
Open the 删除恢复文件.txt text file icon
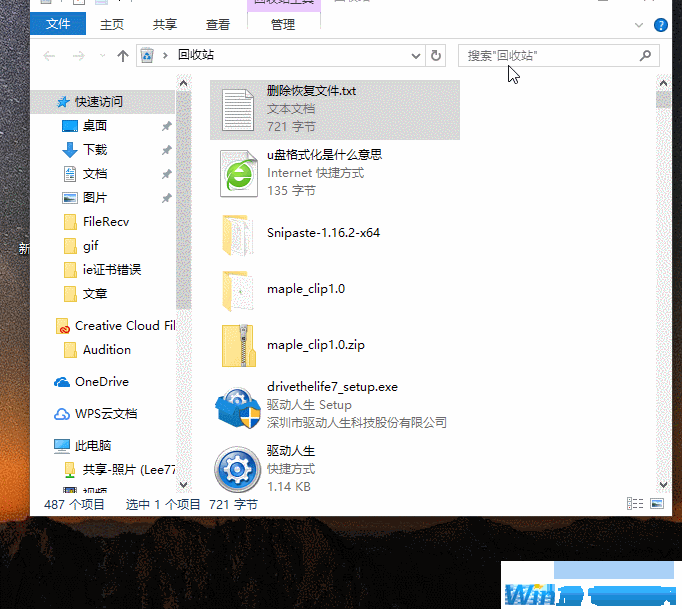point(237,109)
